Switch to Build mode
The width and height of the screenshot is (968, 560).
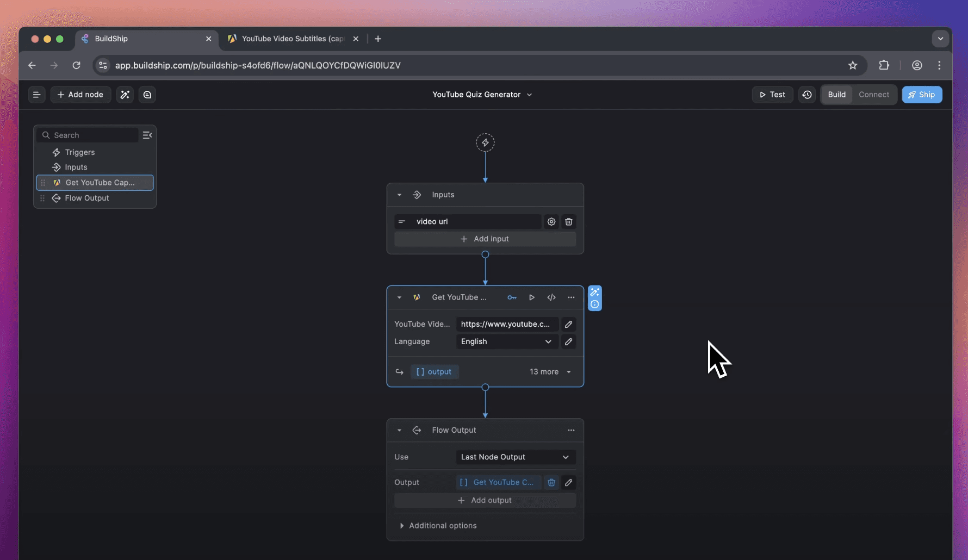[837, 95]
